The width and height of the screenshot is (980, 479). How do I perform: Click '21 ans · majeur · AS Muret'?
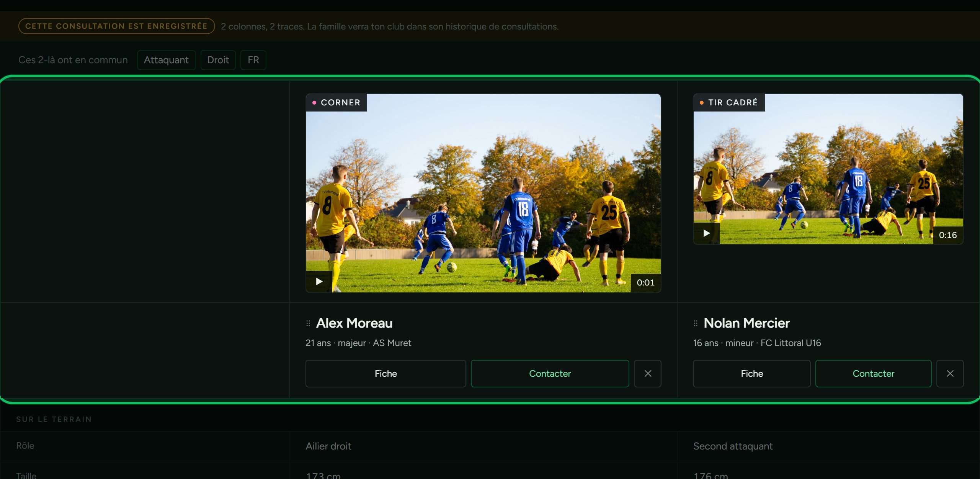pyautogui.click(x=358, y=343)
